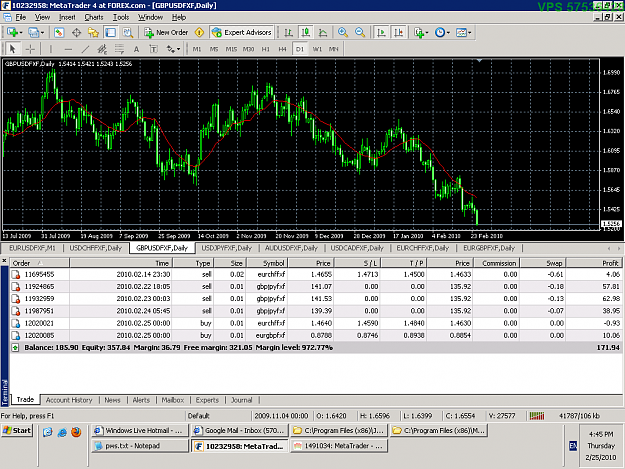Click the yellow diamond alert icon

pyautogui.click(x=199, y=32)
